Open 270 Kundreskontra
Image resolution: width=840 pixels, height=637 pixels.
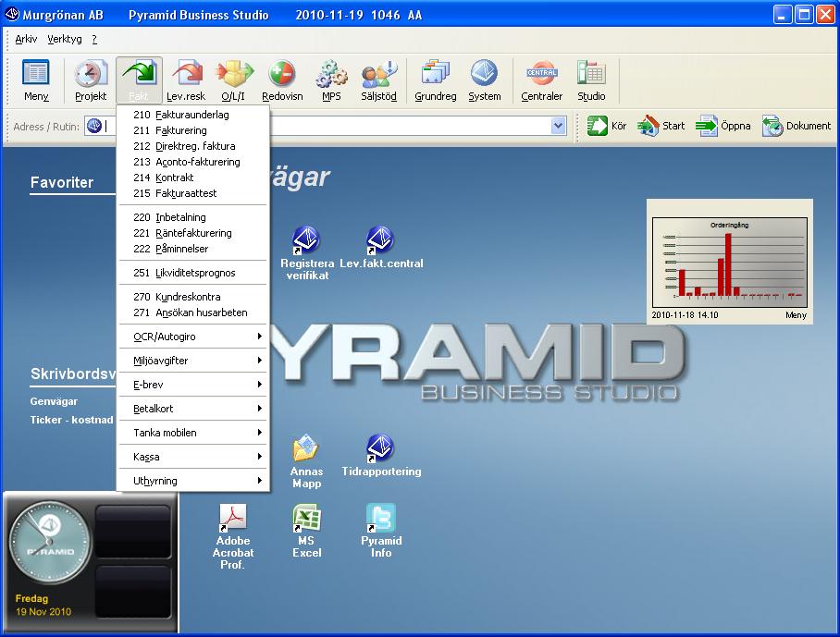click(192, 297)
